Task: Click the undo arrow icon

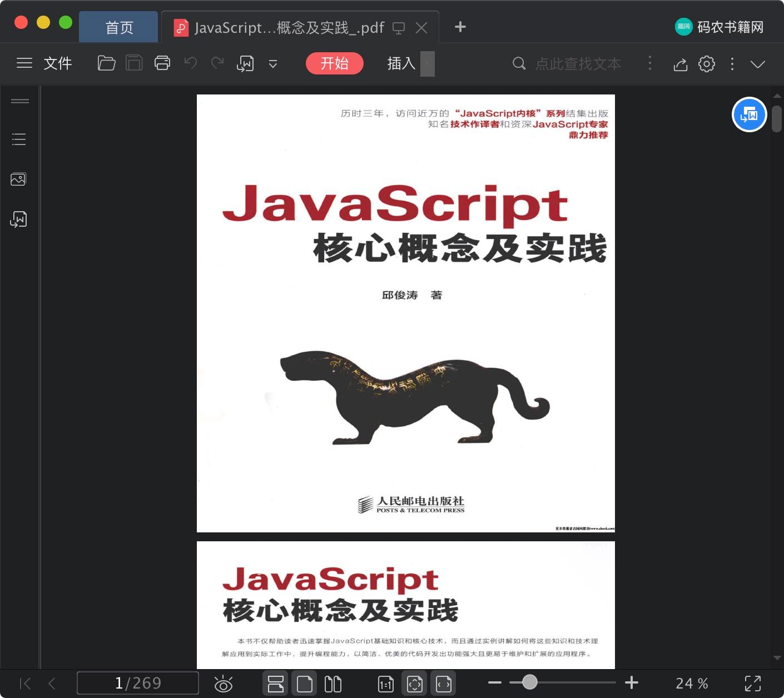Action: [191, 63]
